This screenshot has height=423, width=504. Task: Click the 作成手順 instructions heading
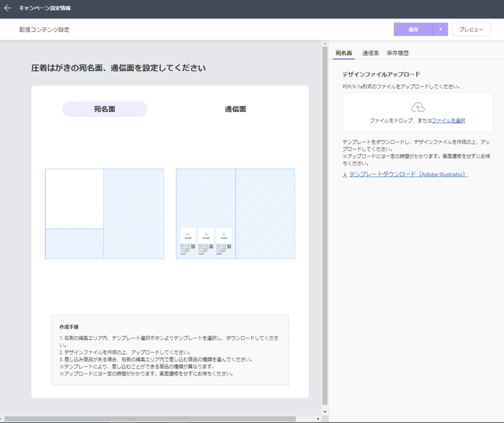click(x=69, y=327)
